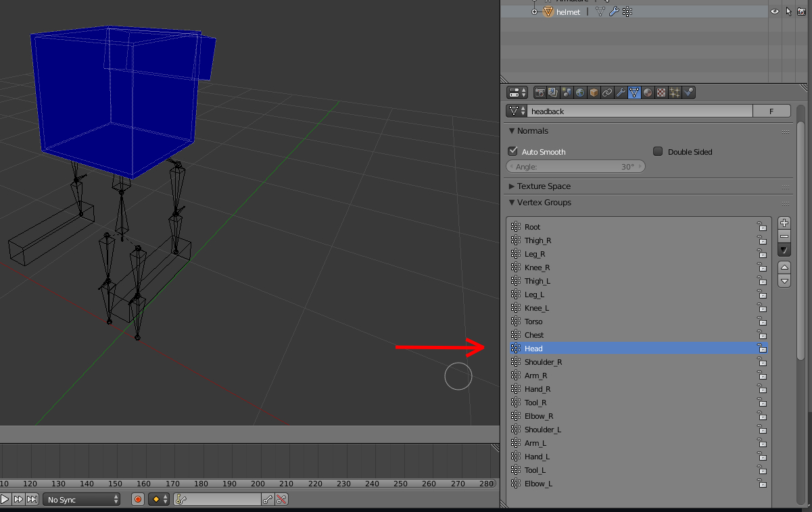
Task: Move vertex group up in list
Action: point(784,267)
